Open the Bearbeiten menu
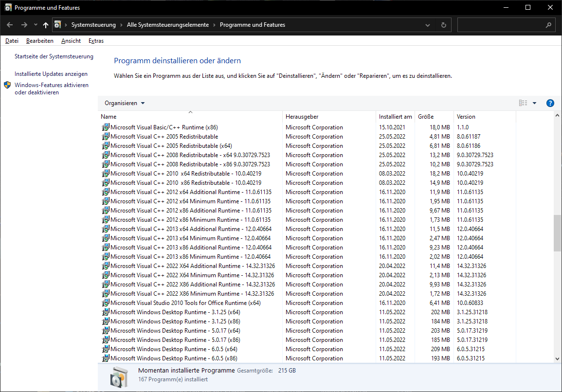The image size is (562, 392). [x=40, y=41]
